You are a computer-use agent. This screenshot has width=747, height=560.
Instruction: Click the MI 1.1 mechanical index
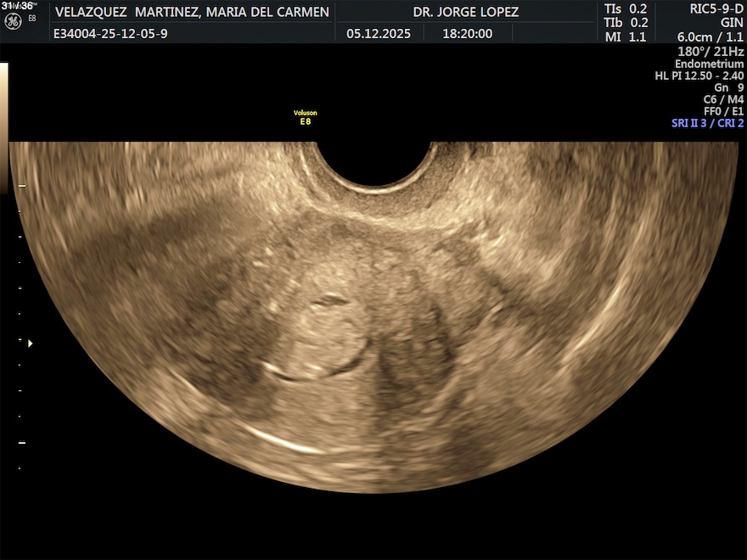pyautogui.click(x=625, y=36)
